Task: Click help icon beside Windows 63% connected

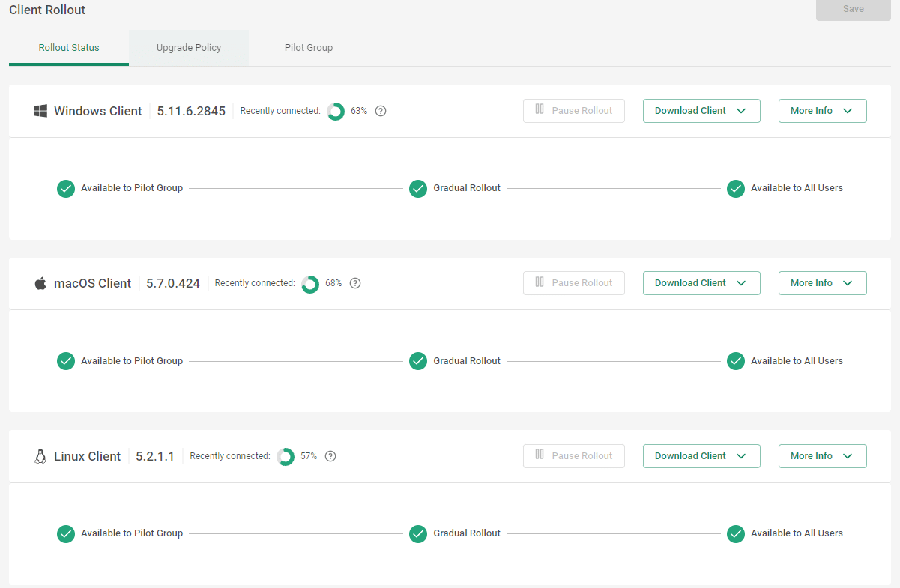Action: (x=381, y=111)
